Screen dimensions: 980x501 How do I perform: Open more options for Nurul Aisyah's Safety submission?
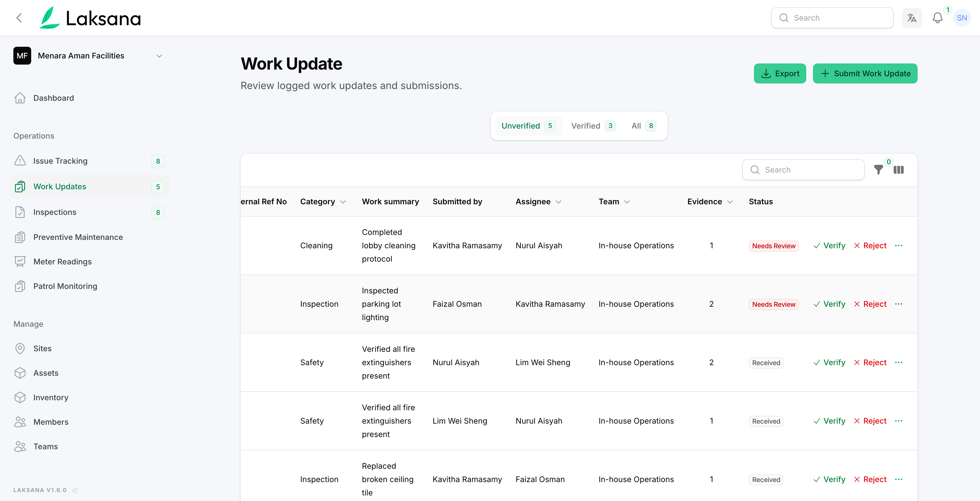coord(899,363)
